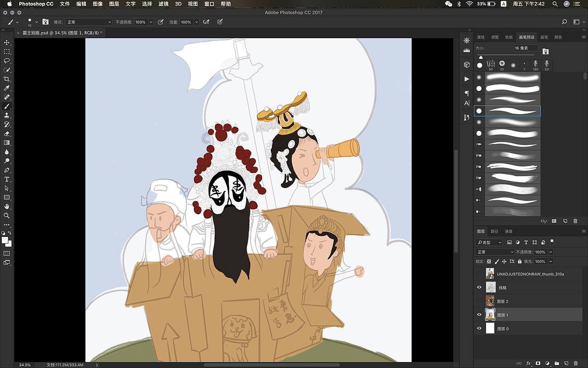Click the search icon in options bar
The image size is (588, 368).
point(565,22)
